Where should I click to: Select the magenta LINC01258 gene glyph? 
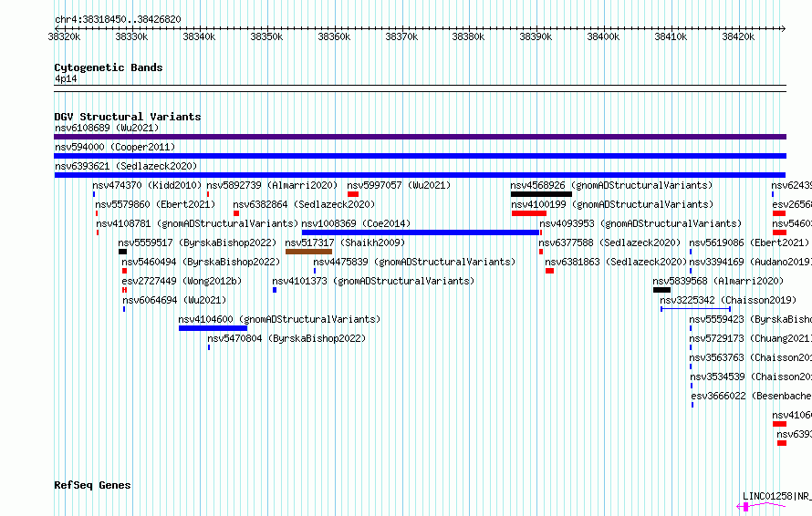tap(761, 506)
